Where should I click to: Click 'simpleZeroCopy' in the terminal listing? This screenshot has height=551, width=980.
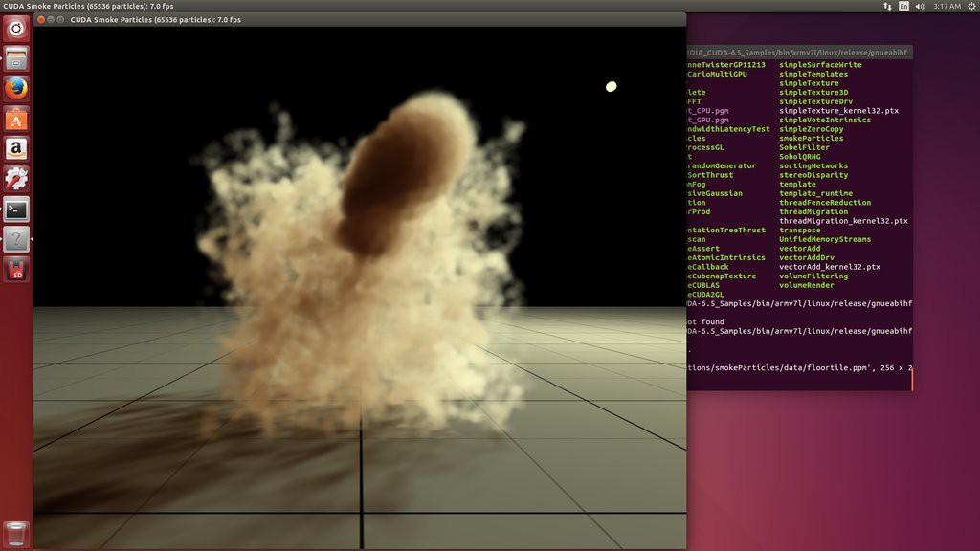(x=812, y=129)
